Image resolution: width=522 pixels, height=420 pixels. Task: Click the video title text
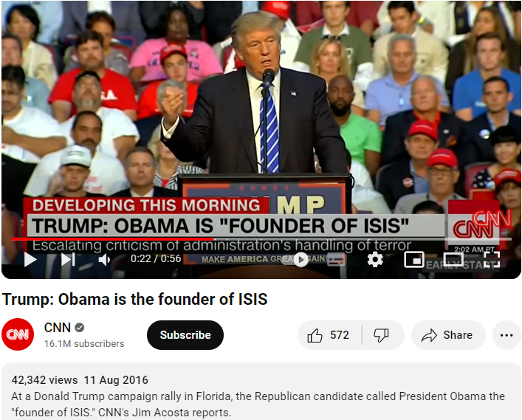(135, 299)
